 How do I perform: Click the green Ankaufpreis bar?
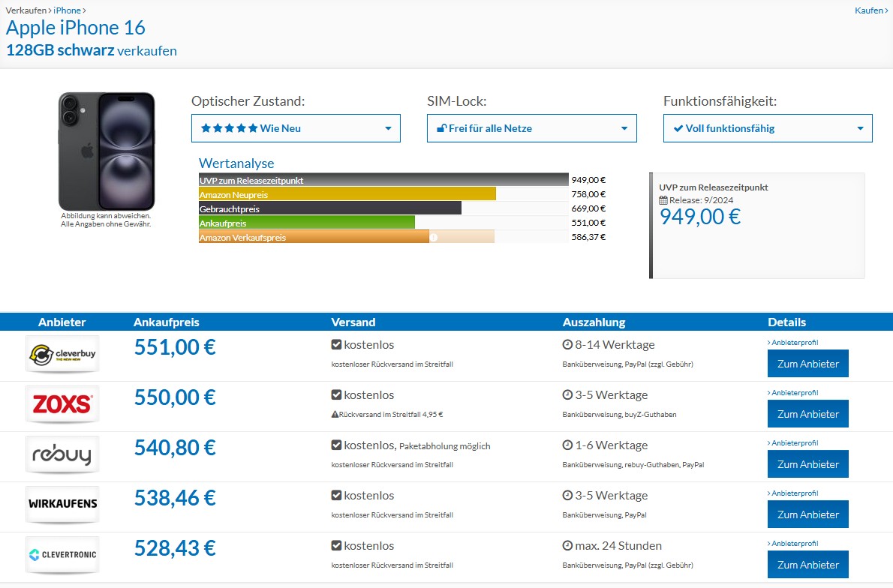click(x=306, y=223)
